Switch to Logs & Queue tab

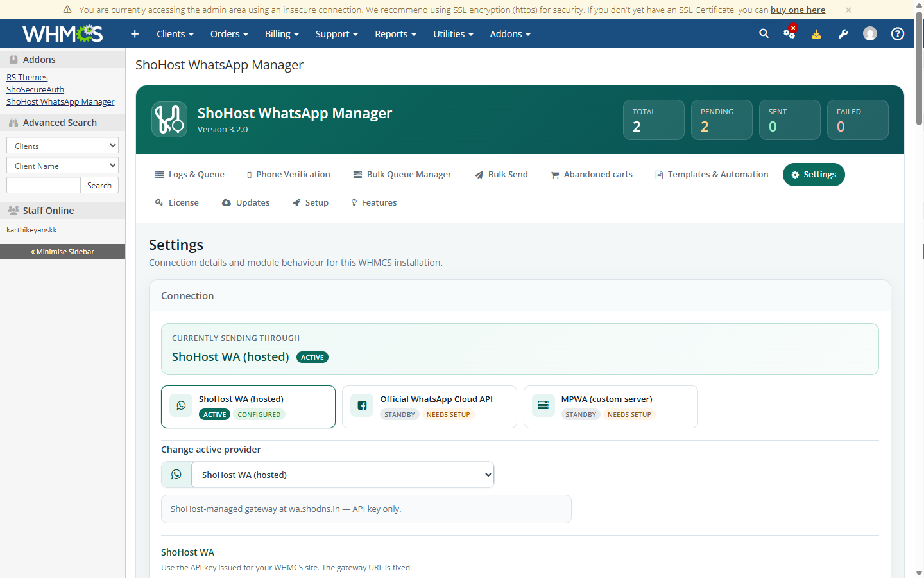[x=190, y=175]
